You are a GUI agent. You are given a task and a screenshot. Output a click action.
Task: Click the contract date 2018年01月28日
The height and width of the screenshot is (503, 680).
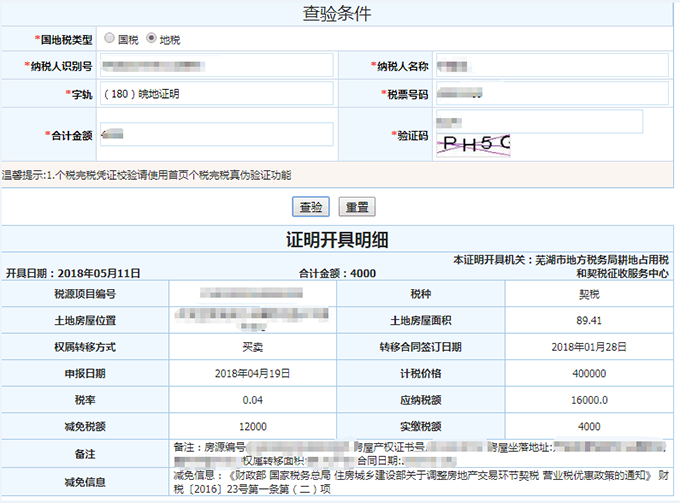(588, 347)
